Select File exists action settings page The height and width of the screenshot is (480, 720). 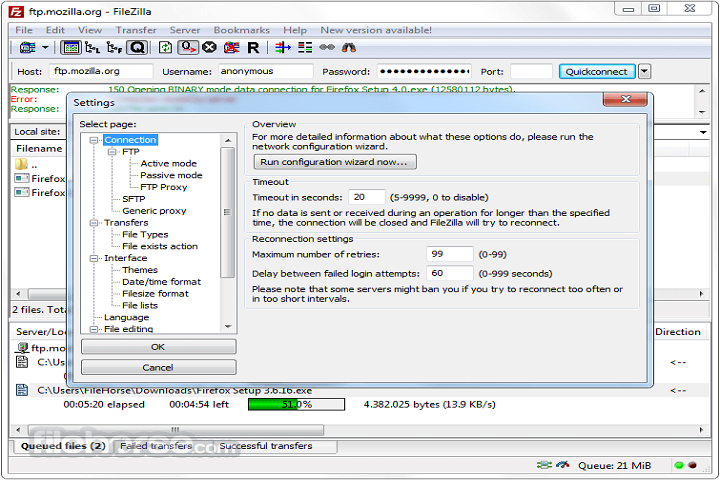(159, 246)
